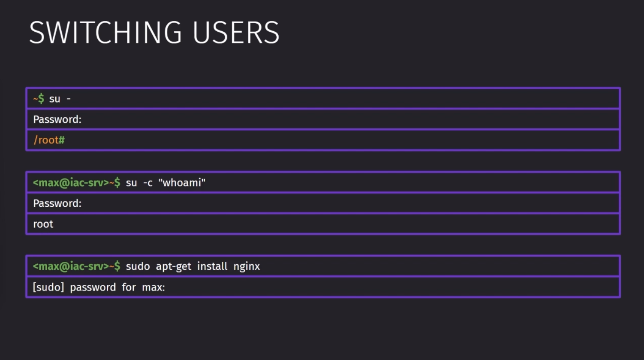Click the green max@iac-srv prompt before su -c

(76, 182)
